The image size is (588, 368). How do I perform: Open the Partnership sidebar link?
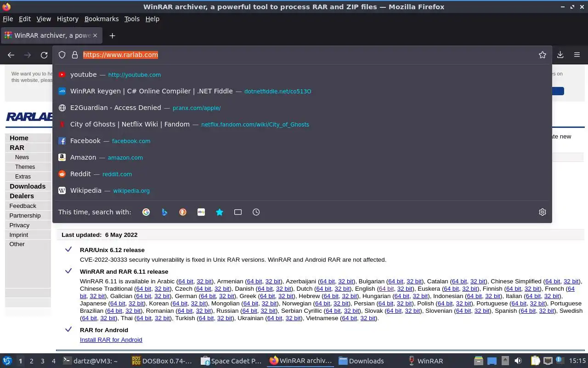[25, 216]
